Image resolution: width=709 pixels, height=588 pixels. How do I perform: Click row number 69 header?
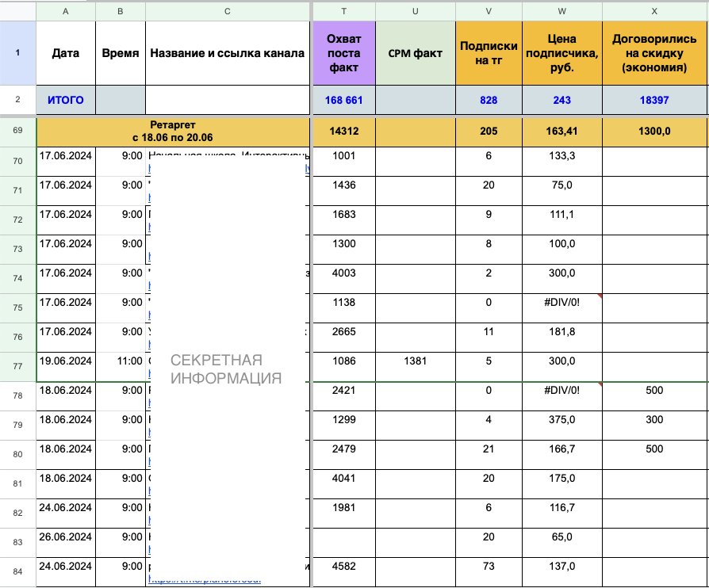point(17,131)
